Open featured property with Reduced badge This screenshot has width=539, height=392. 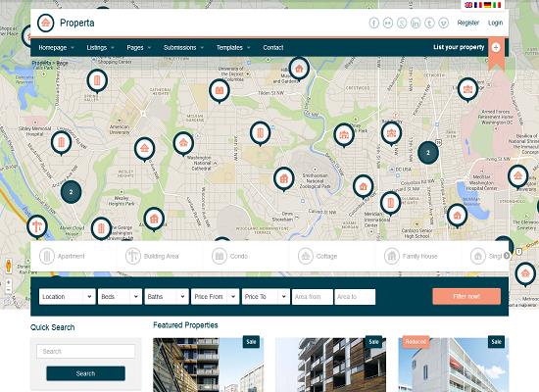454,365
